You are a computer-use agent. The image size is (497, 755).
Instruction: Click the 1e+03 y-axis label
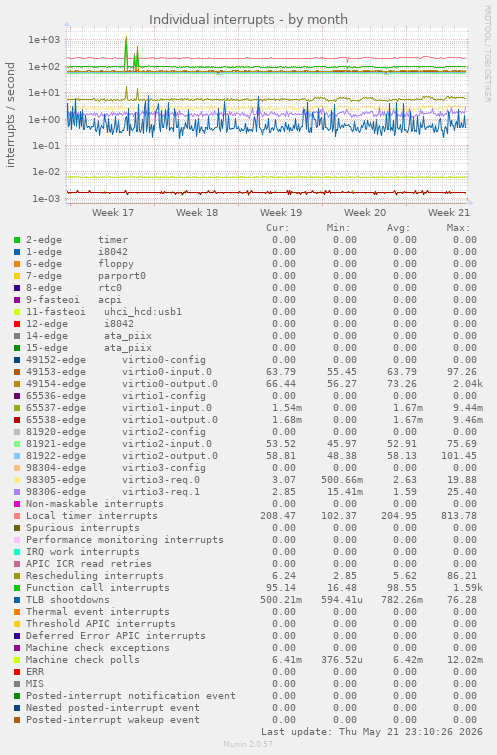tap(44, 40)
